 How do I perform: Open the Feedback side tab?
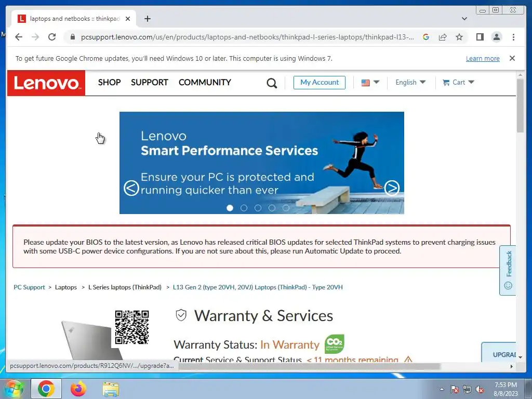pyautogui.click(x=508, y=270)
